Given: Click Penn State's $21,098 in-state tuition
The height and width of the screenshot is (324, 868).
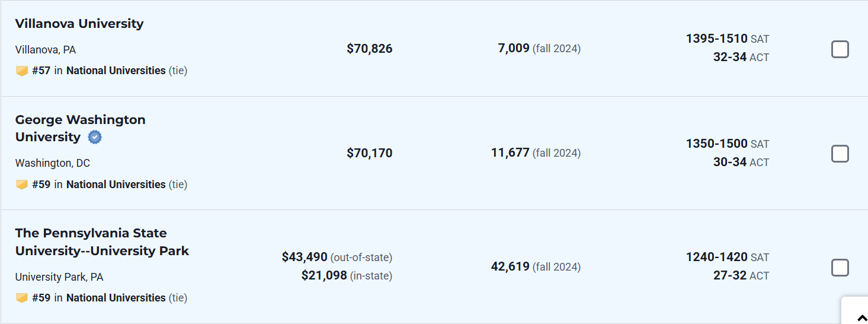Looking at the screenshot, I should pos(324,275).
